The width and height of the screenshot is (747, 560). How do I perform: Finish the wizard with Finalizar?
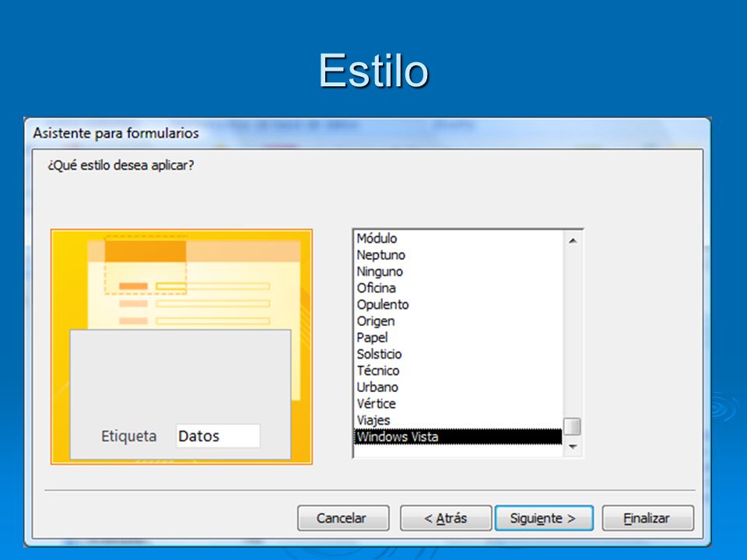[648, 518]
